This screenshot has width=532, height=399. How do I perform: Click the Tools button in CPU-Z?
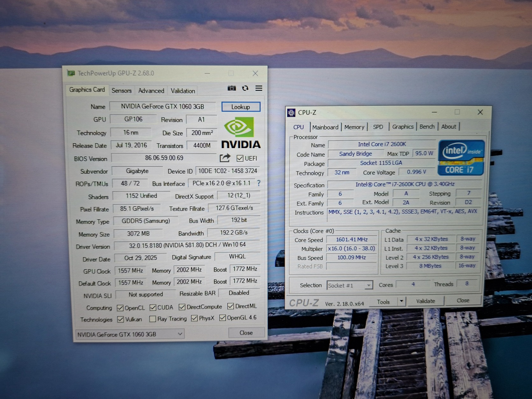383,302
